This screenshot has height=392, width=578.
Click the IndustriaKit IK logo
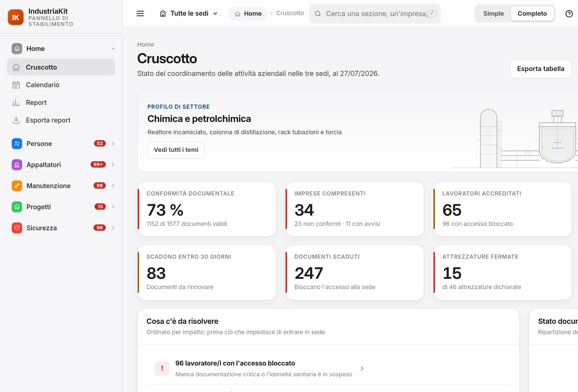[16, 17]
